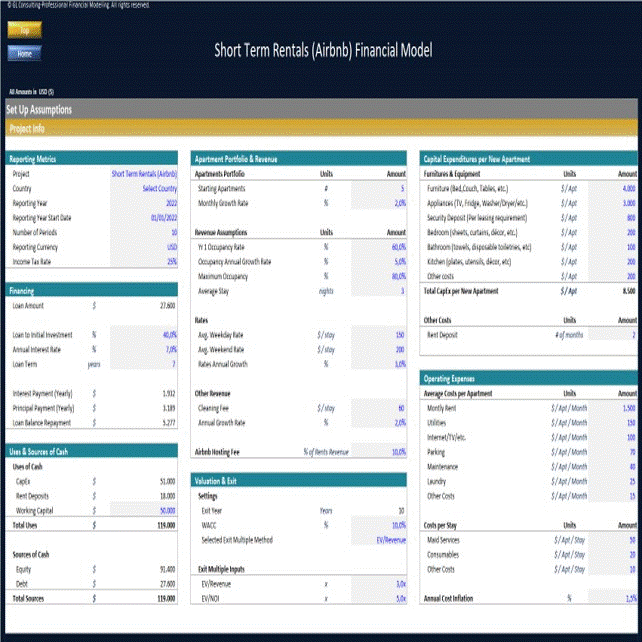Select the Average Stay nights value cell
This screenshot has width=642, height=642.
tap(379, 291)
